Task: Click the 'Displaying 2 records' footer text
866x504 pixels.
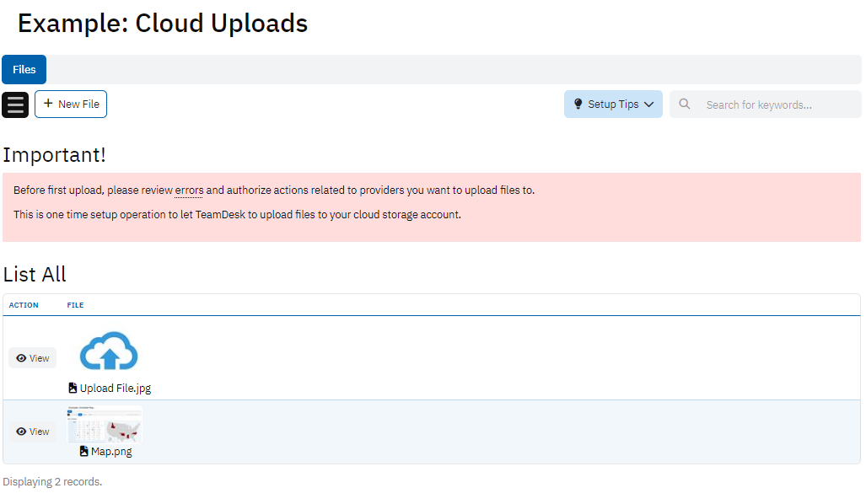Action: pos(52,482)
